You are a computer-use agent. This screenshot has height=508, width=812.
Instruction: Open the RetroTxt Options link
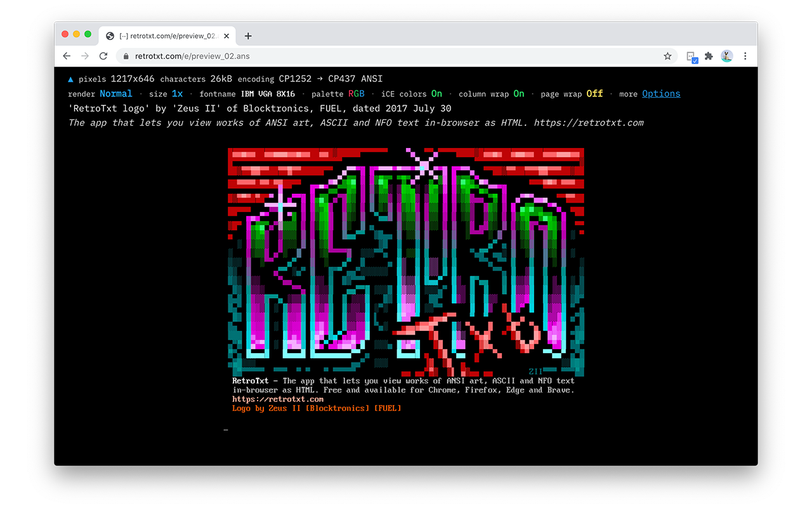(661, 93)
